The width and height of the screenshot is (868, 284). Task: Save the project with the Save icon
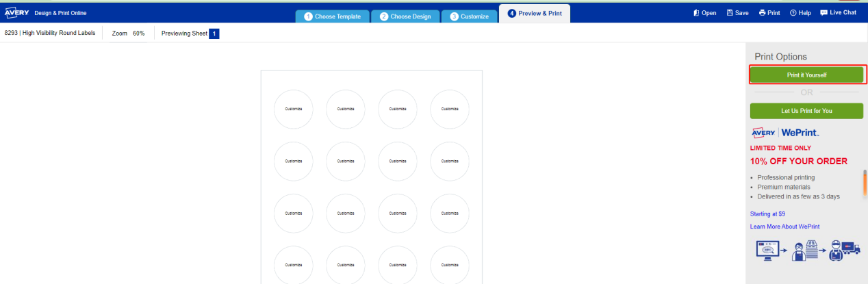point(737,13)
